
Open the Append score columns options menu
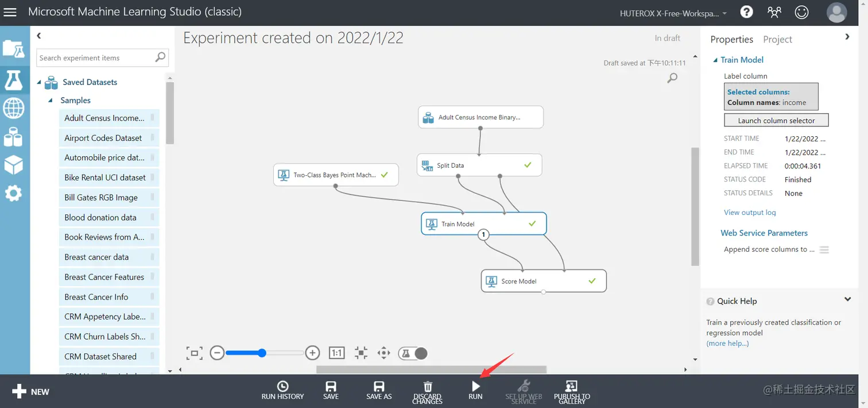[x=824, y=250]
